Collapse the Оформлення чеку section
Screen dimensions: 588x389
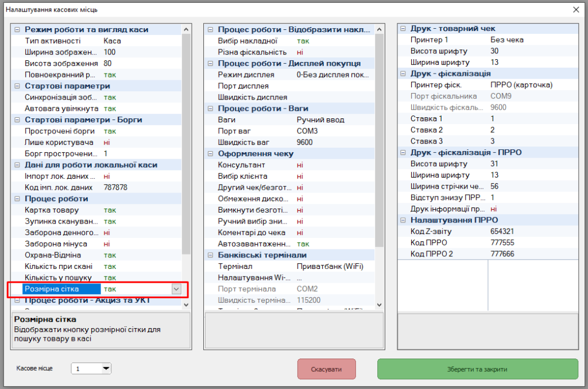[x=210, y=154]
